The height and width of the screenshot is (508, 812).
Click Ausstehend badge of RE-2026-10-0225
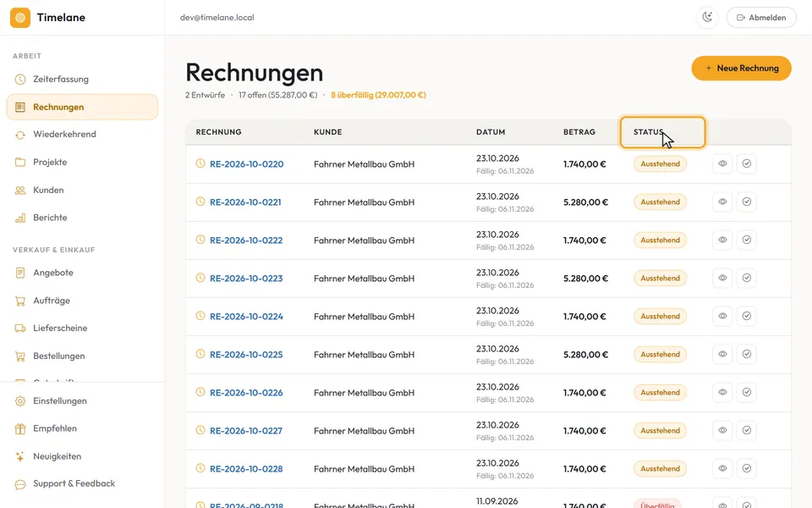661,355
